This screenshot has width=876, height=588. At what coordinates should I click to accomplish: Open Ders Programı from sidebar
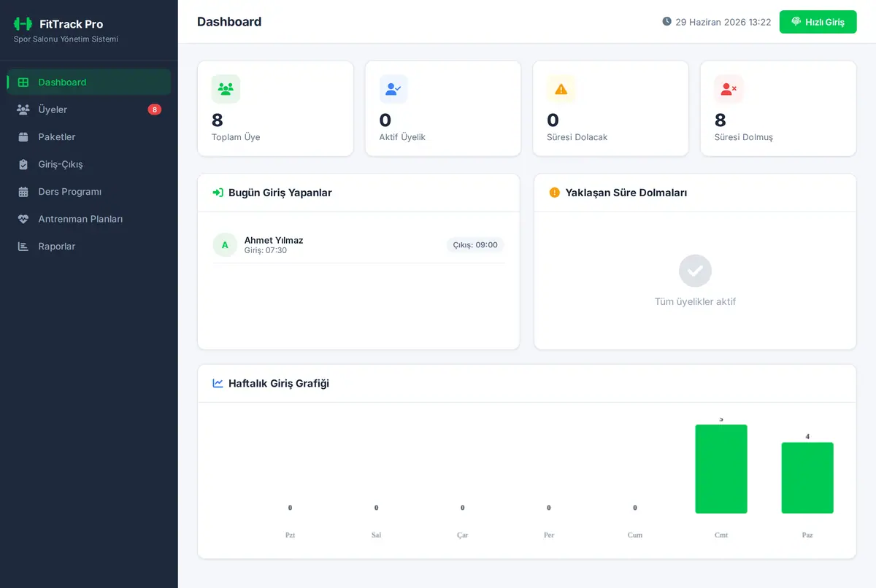[x=89, y=192]
